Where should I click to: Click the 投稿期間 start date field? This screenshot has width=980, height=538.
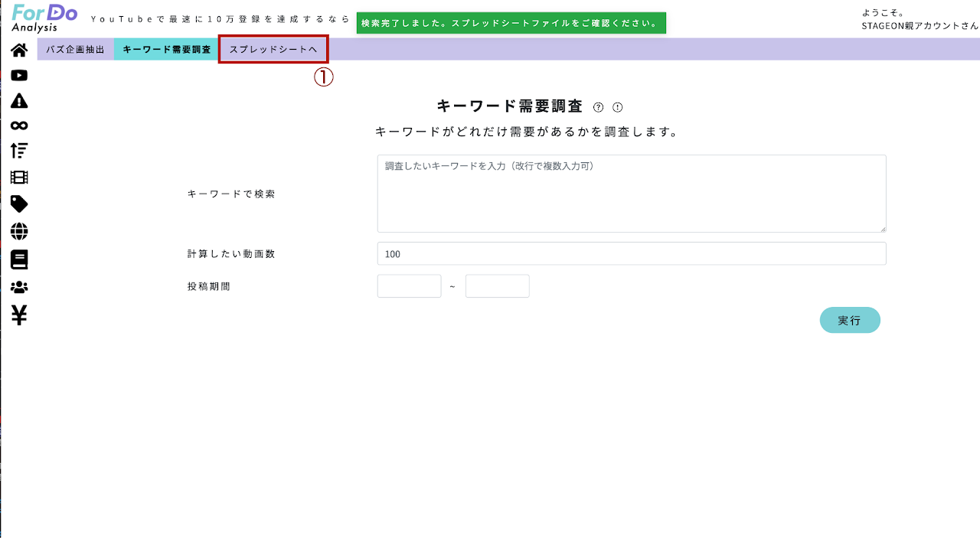pyautogui.click(x=409, y=286)
